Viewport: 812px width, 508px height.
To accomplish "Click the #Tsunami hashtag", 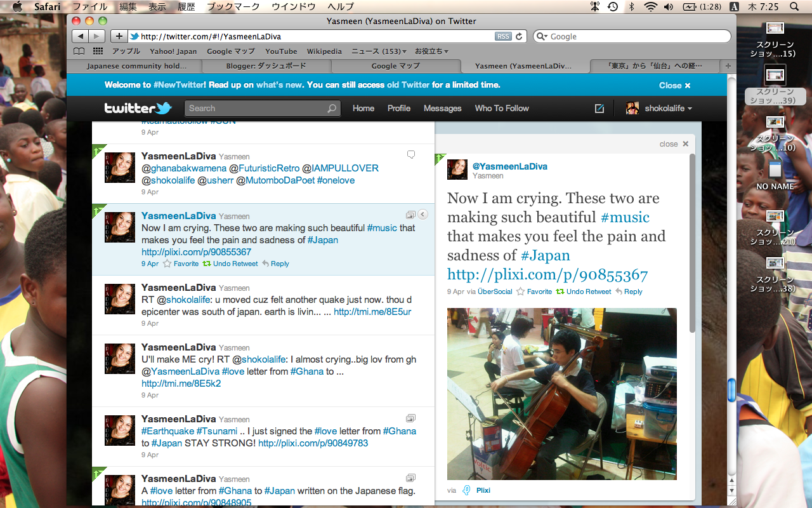I will tap(217, 431).
